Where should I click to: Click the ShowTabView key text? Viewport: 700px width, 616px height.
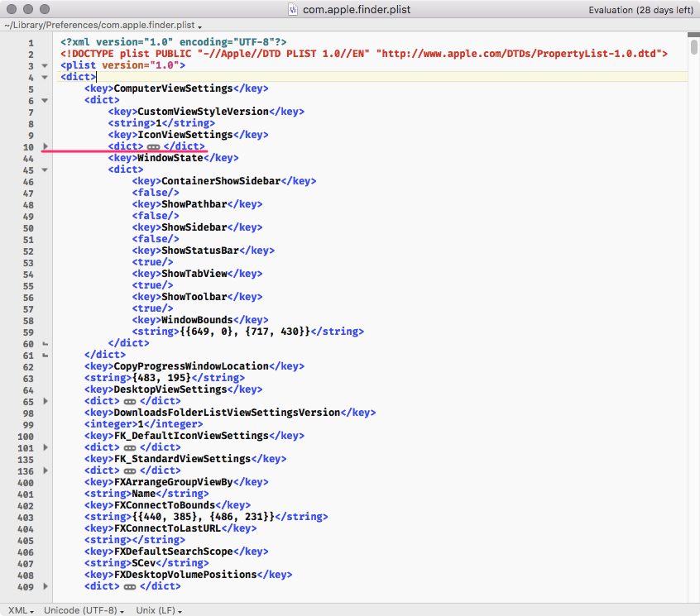coord(194,274)
